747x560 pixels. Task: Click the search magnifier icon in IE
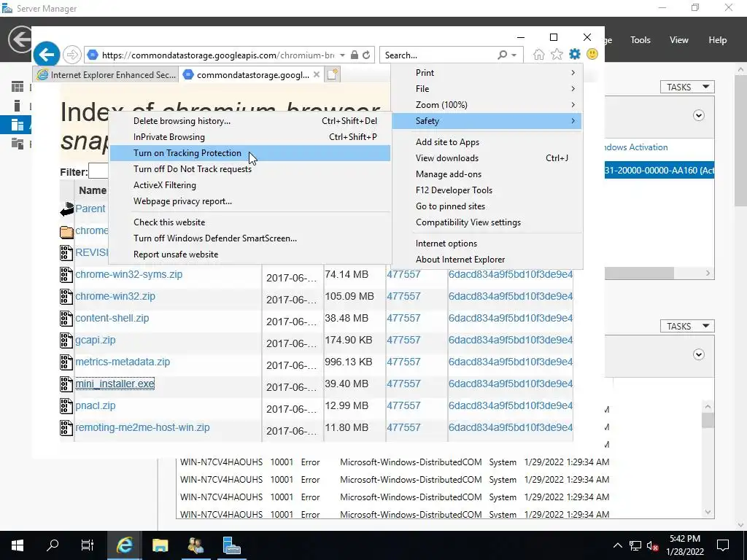click(502, 55)
